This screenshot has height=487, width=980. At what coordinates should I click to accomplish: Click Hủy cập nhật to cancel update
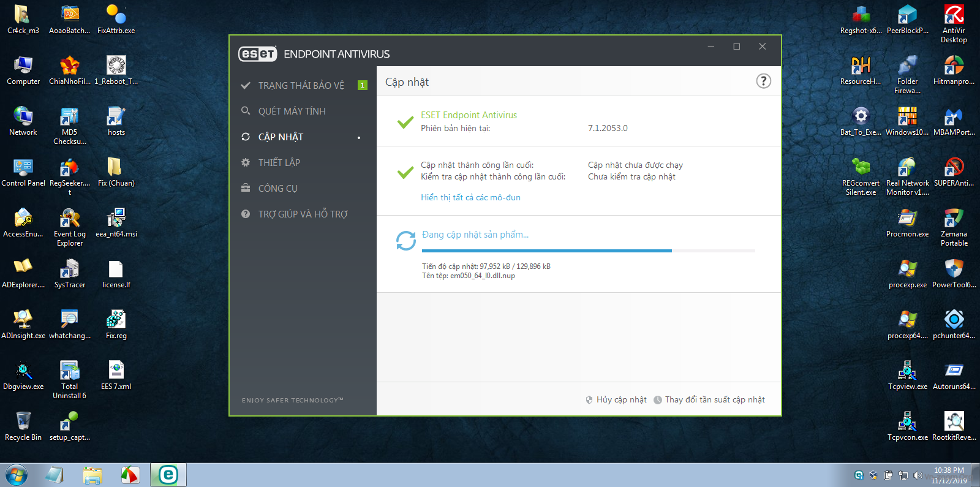point(621,399)
